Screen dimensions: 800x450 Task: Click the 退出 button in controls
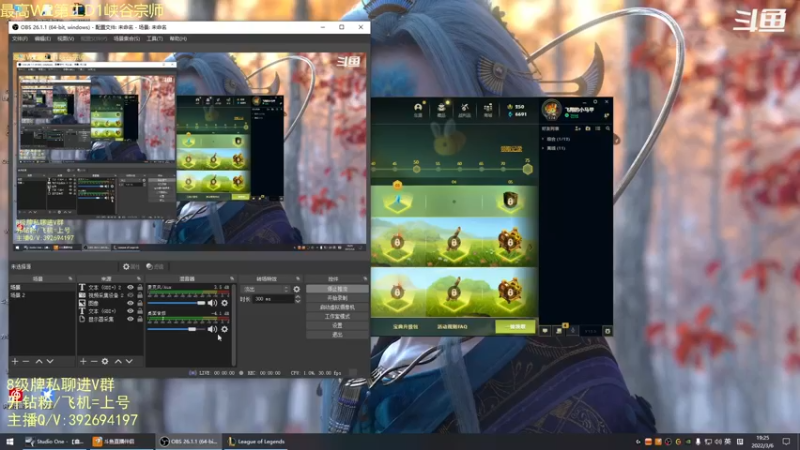click(x=337, y=335)
